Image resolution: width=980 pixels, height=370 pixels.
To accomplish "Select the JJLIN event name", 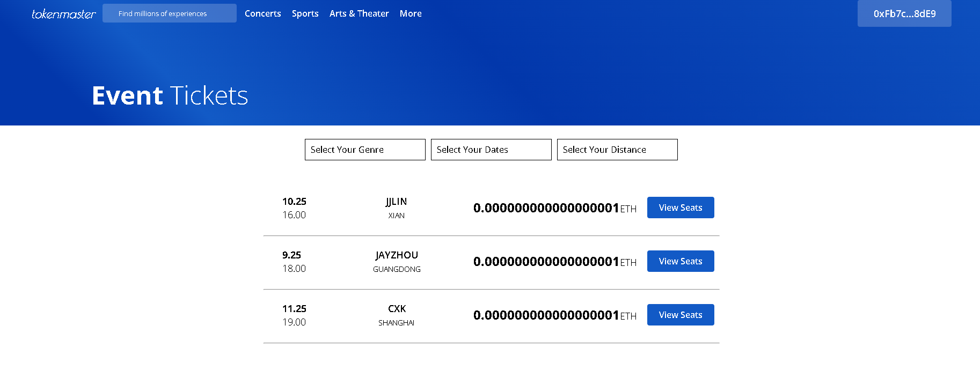I will pos(396,202).
